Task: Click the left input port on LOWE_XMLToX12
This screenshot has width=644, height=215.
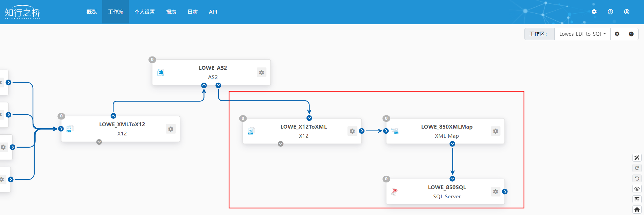Action: 61,129
